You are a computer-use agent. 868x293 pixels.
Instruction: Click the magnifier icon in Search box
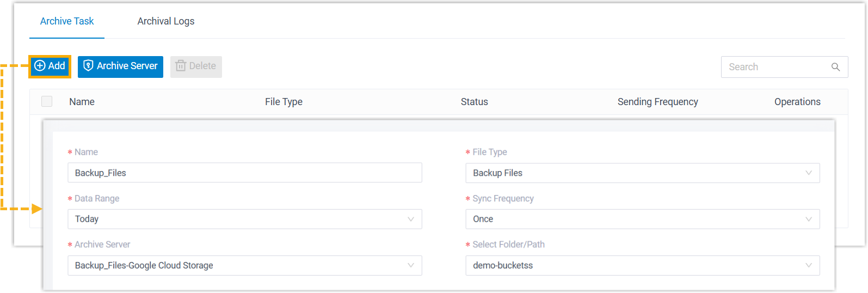tap(835, 67)
